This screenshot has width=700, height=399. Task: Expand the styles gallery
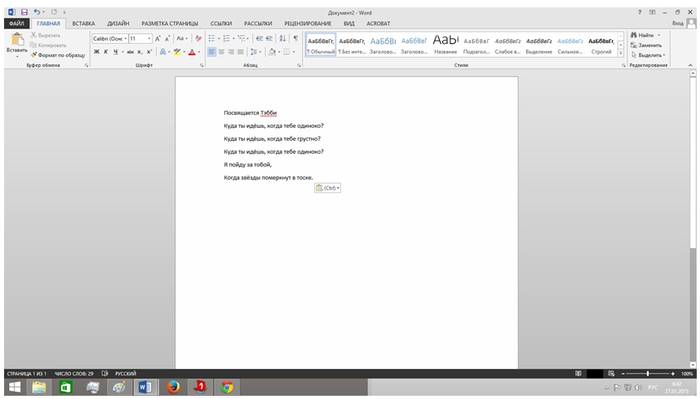(x=621, y=53)
